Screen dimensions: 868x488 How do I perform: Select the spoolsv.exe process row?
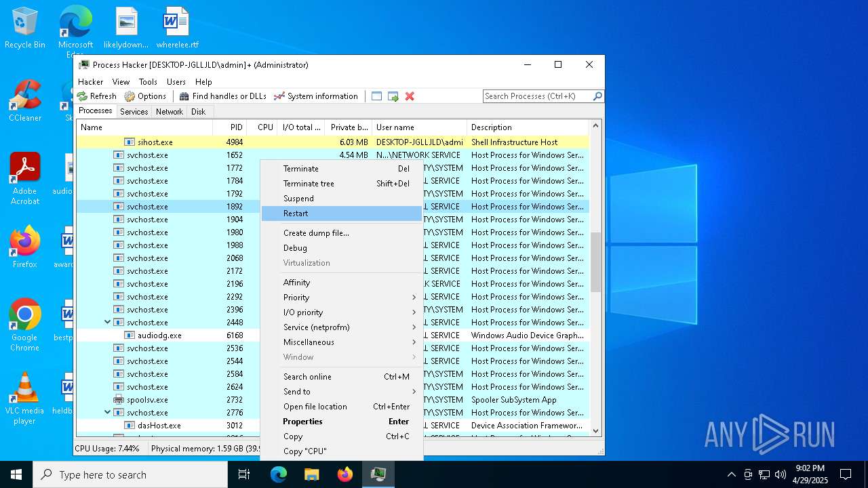tap(332, 400)
